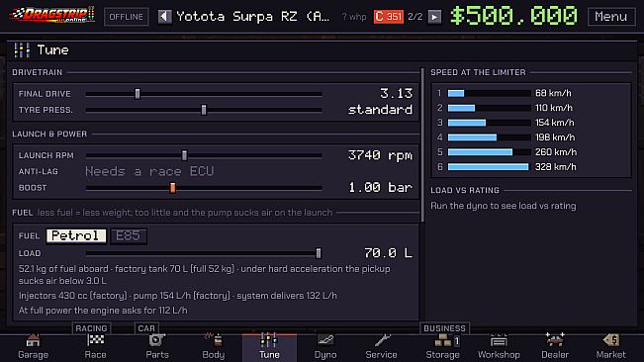Open the Service screen

pyautogui.click(x=381, y=347)
